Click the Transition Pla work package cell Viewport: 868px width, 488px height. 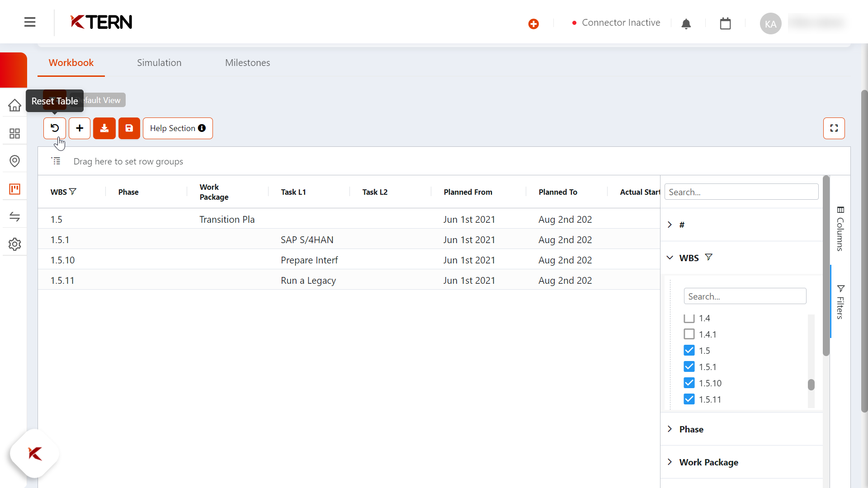pyautogui.click(x=227, y=220)
